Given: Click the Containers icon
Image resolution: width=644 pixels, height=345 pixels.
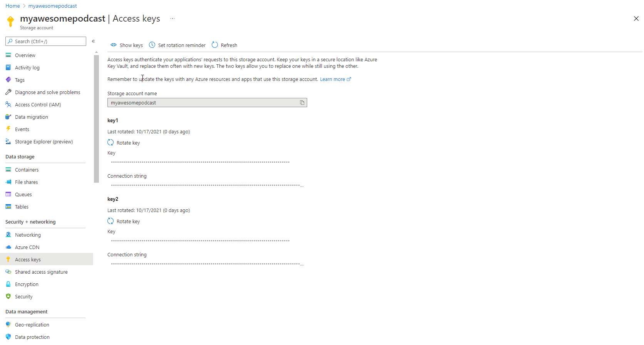Looking at the screenshot, I should coord(8,170).
